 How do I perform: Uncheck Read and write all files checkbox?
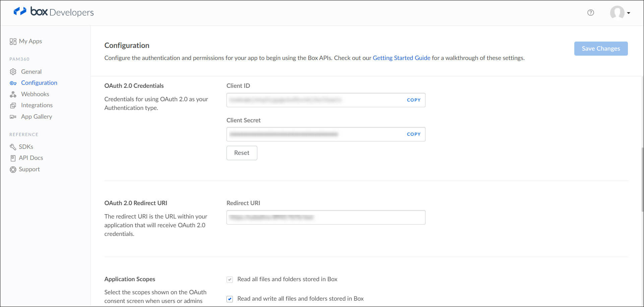pos(230,299)
